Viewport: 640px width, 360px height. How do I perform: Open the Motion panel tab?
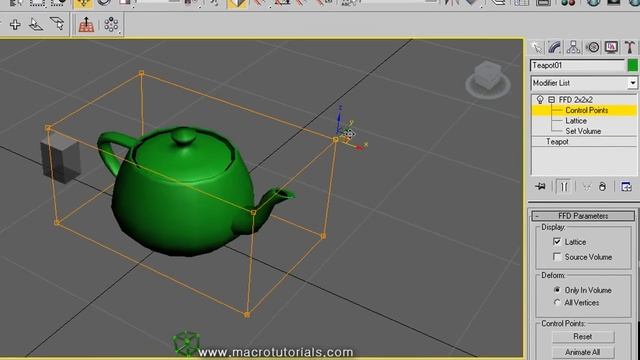click(593, 48)
